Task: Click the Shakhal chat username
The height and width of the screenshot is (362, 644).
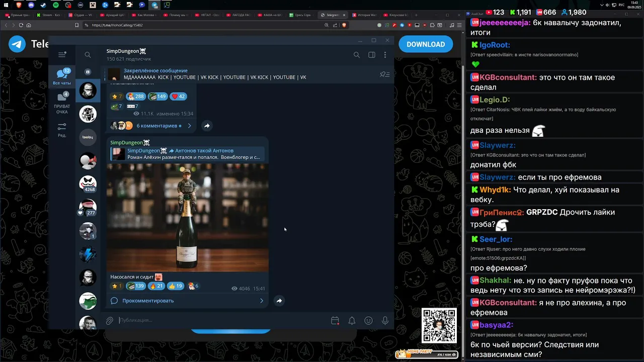Action: pos(496,281)
